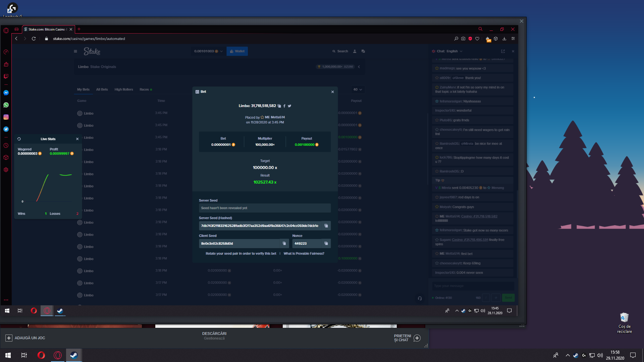Click Rotate your seed pair link

[241, 254]
